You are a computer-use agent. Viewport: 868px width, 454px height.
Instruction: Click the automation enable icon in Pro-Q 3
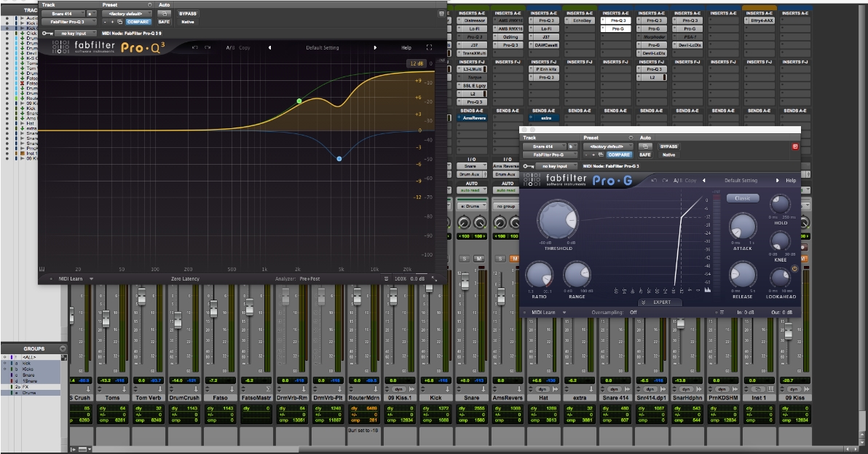pos(164,13)
